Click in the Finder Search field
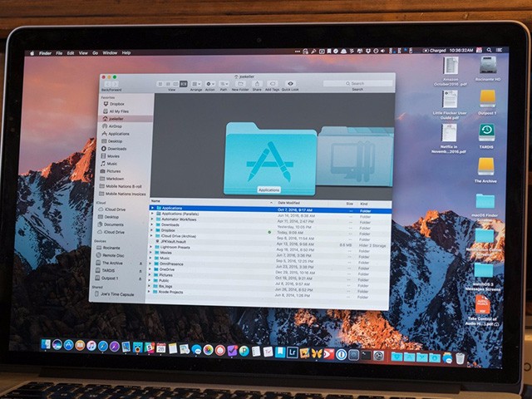This screenshot has height=399, width=532. [359, 83]
